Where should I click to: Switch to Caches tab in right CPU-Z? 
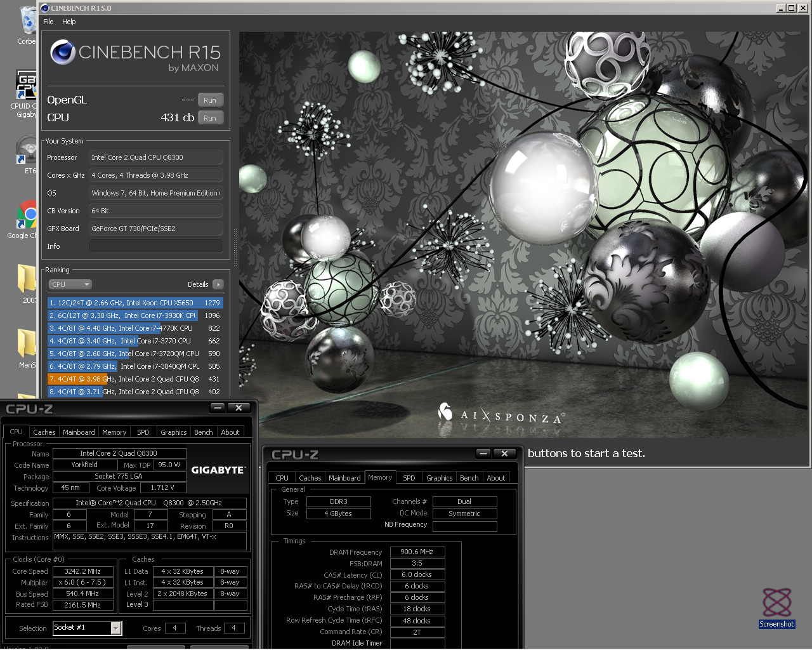[x=310, y=478]
